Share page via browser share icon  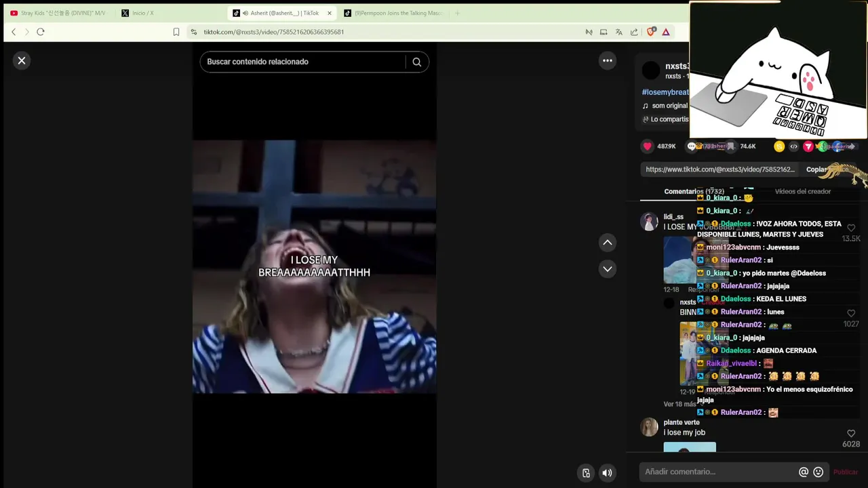coord(634,32)
